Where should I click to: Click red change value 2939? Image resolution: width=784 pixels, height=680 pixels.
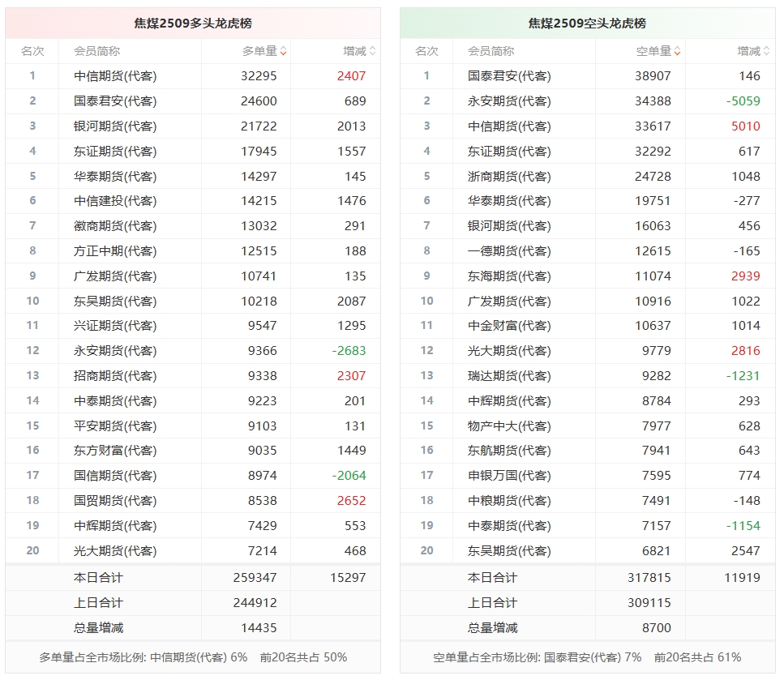coord(746,276)
